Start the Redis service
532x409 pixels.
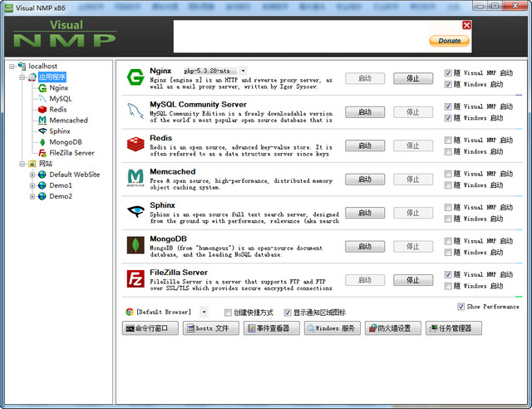tap(365, 145)
